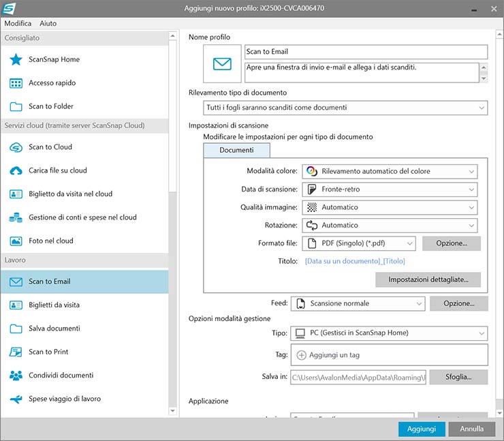Image resolution: width=504 pixels, height=441 pixels.
Task: Select Scan to Cloud profile
Action: click(x=84, y=147)
